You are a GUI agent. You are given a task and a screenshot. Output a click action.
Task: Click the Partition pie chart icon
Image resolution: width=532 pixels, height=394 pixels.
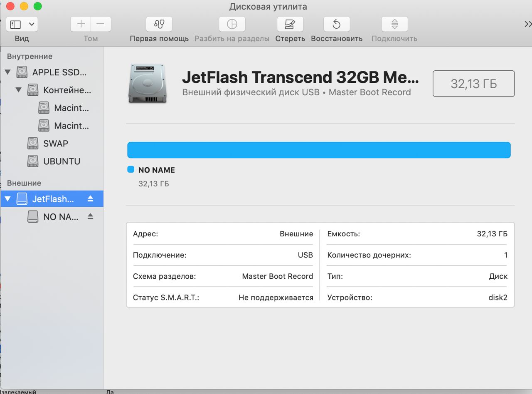[x=232, y=24]
